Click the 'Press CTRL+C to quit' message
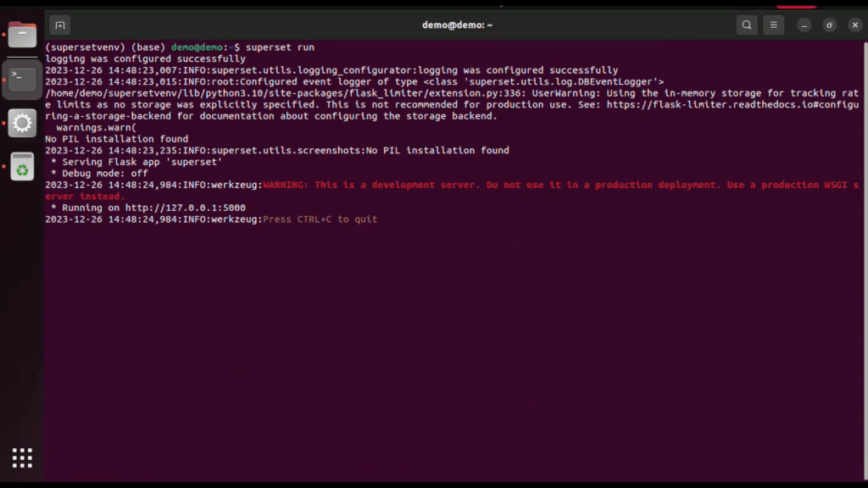Screen dimensions: 868x488 pyautogui.click(x=320, y=219)
